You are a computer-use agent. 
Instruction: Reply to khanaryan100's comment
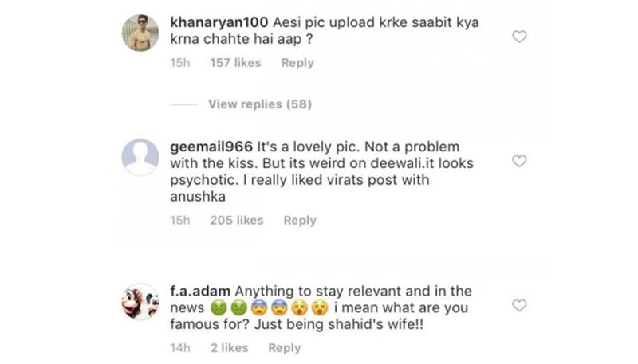pos(297,63)
